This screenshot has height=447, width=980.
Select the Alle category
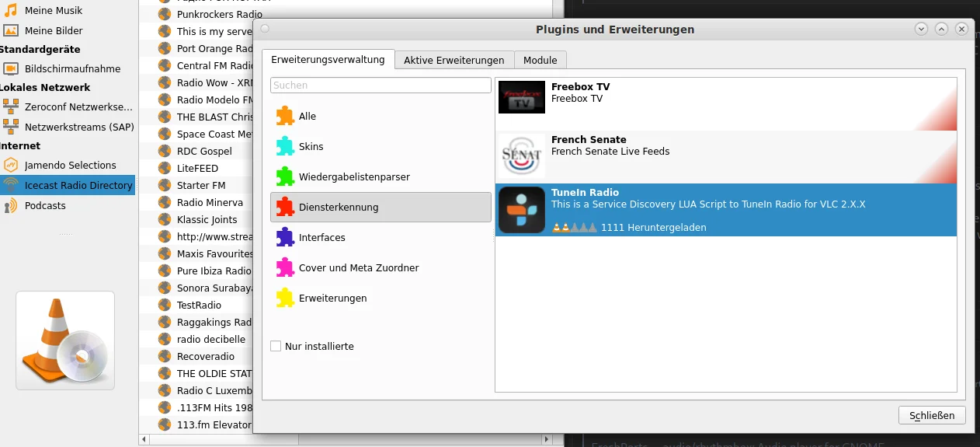pyautogui.click(x=381, y=116)
